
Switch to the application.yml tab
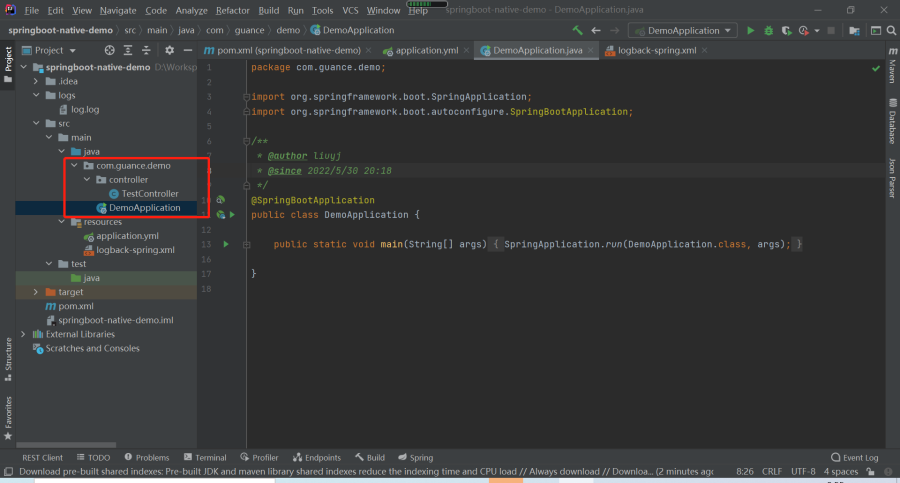[421, 51]
